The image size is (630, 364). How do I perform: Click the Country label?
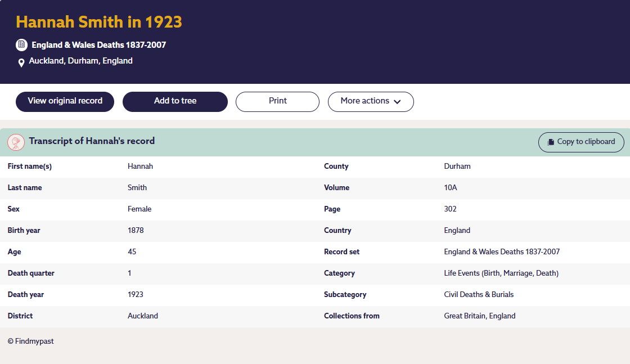(337, 230)
